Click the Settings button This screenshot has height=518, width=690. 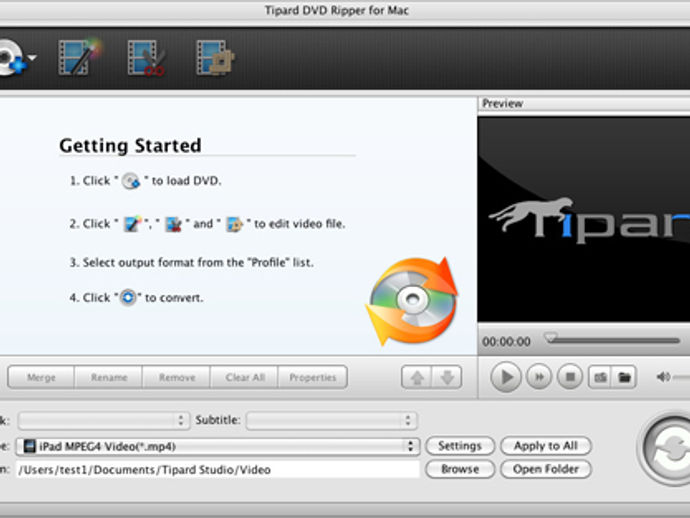460,446
